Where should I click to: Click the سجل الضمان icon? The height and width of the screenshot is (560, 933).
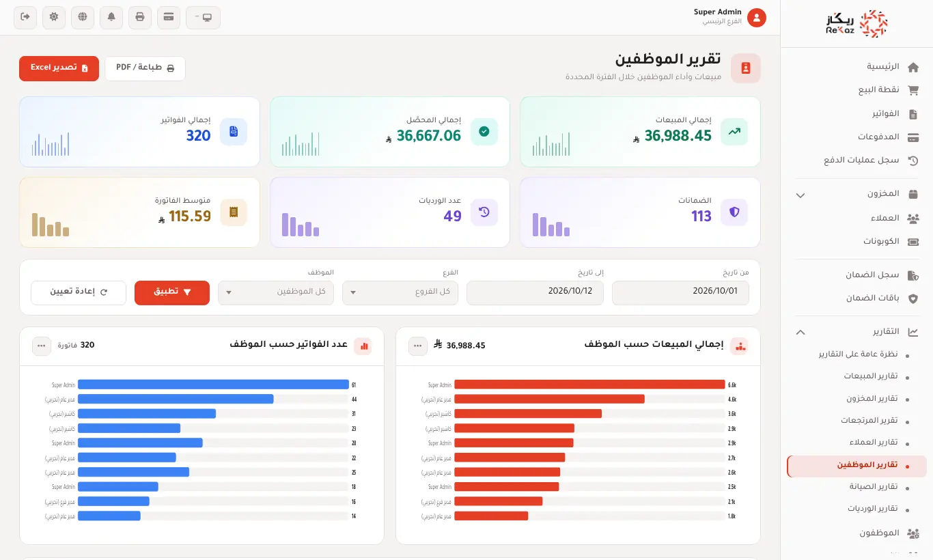coord(913,275)
